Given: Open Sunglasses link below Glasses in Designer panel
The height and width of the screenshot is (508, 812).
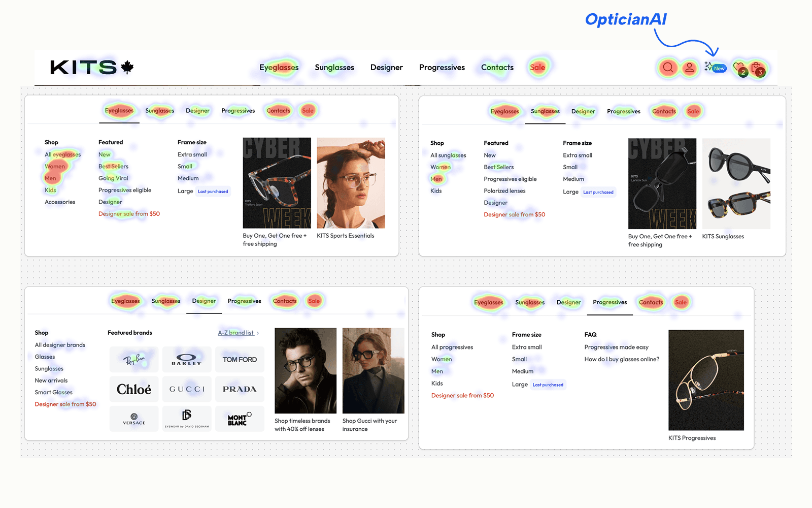Looking at the screenshot, I should tap(49, 369).
